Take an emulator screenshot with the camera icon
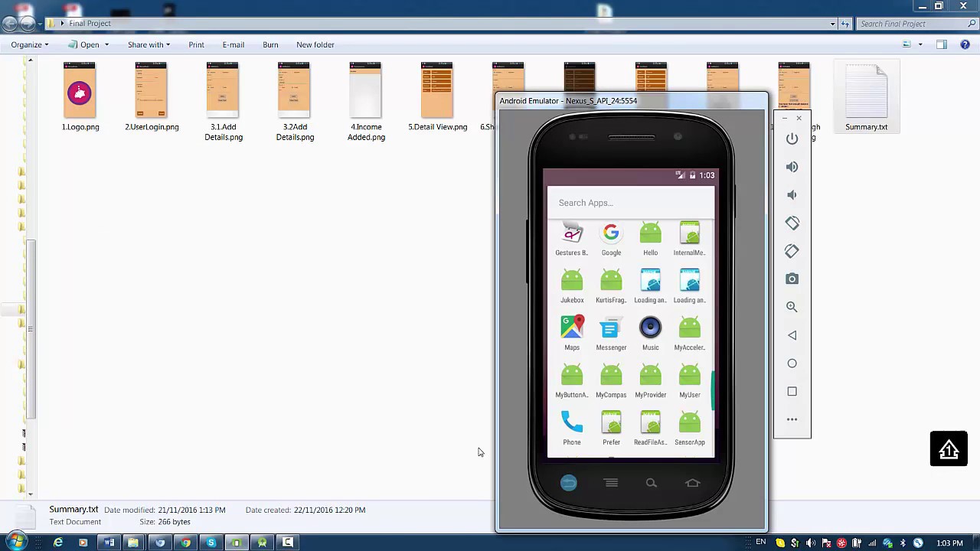980x551 pixels. (792, 279)
